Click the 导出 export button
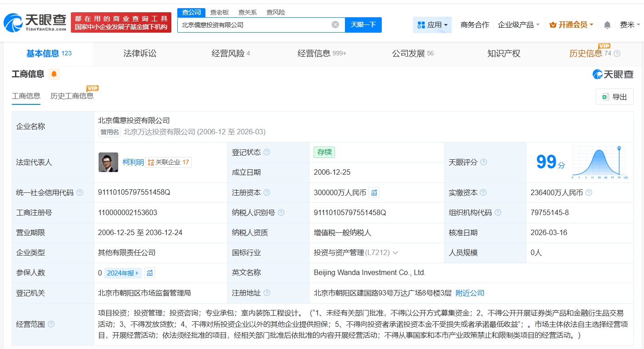Screen dimensions: 644x349 click(x=614, y=97)
